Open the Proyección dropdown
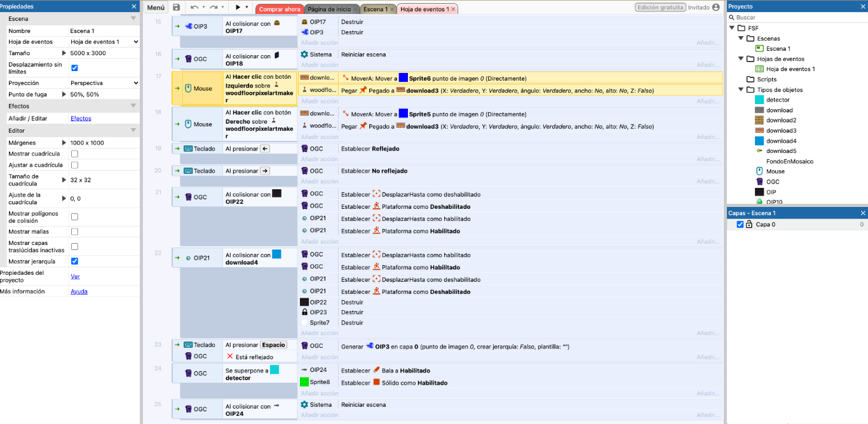 (104, 83)
